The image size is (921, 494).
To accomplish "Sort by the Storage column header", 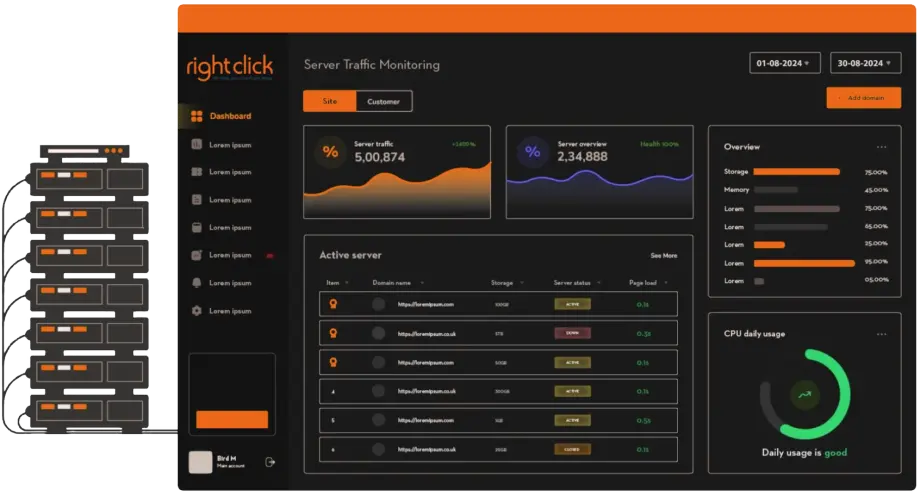I will tap(505, 283).
